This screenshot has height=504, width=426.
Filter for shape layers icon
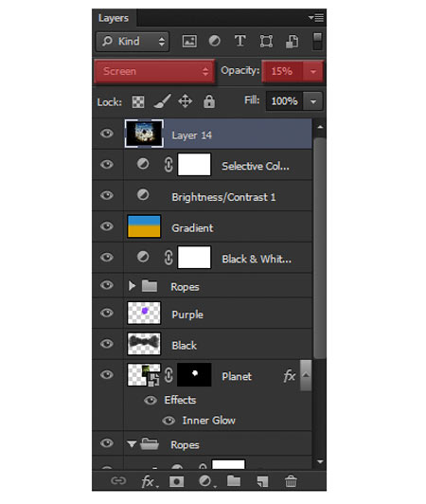click(266, 42)
